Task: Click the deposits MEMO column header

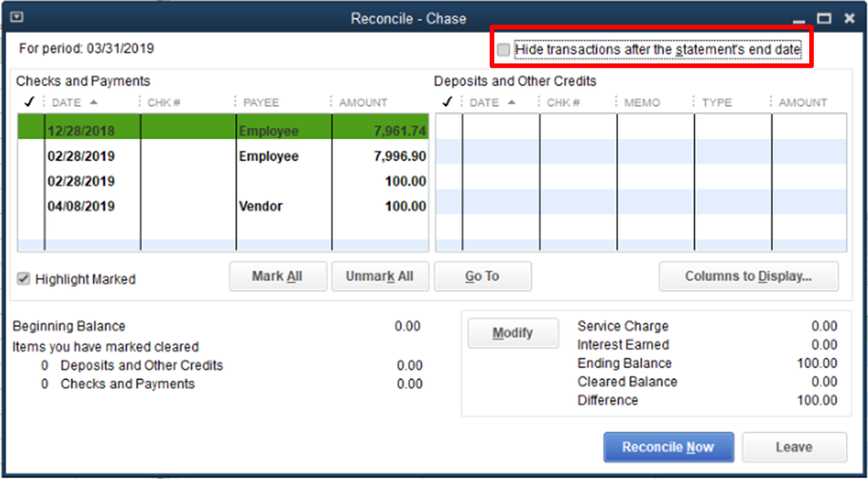Action: pos(641,103)
